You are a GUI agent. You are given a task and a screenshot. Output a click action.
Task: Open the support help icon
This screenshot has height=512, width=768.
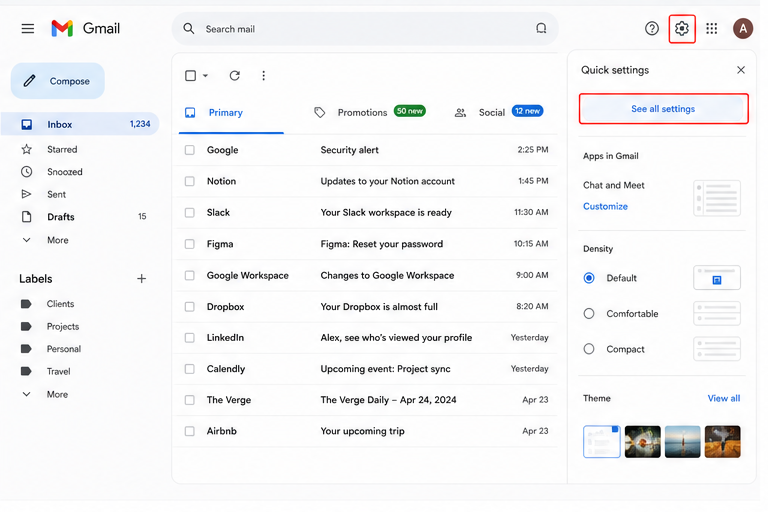click(x=651, y=28)
